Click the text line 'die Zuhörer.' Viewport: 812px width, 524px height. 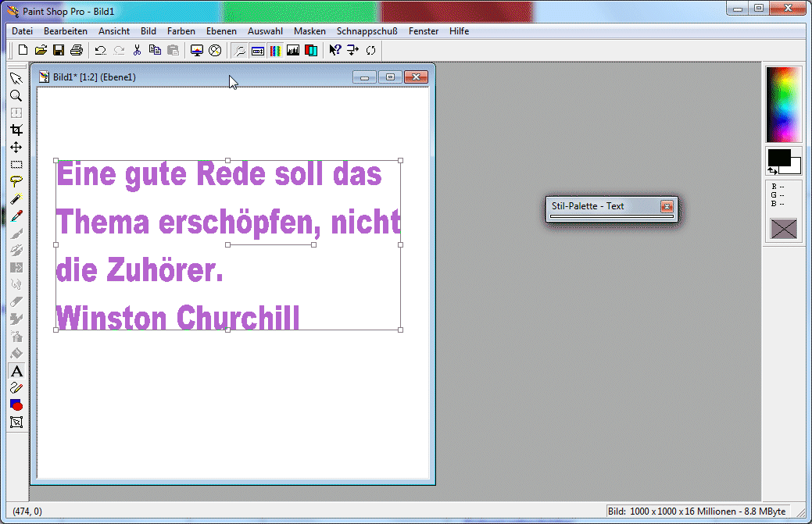139,269
